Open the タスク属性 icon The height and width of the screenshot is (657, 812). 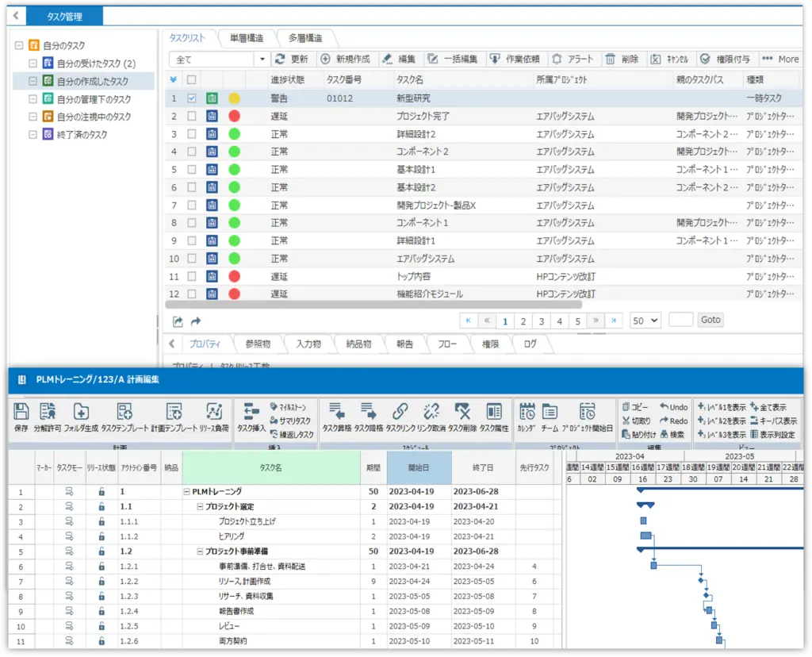(494, 412)
